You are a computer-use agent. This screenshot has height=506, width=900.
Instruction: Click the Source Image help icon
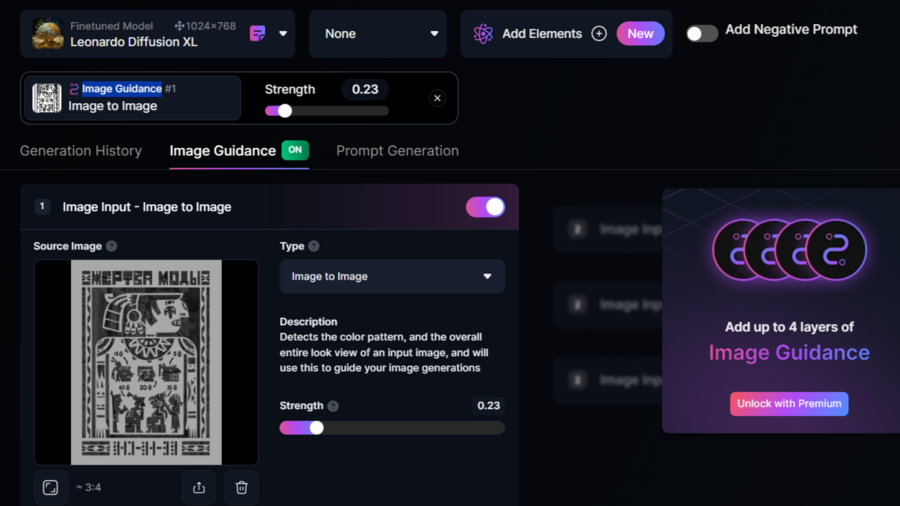pos(112,246)
